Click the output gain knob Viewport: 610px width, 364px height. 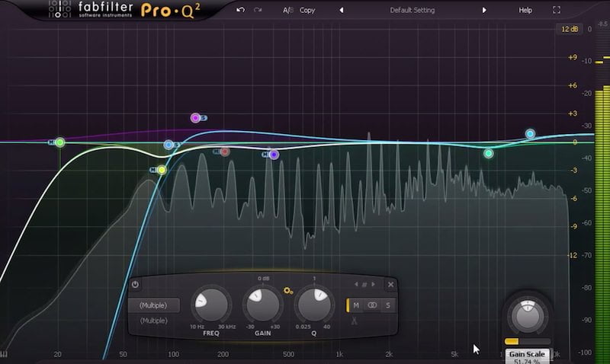[x=528, y=317]
